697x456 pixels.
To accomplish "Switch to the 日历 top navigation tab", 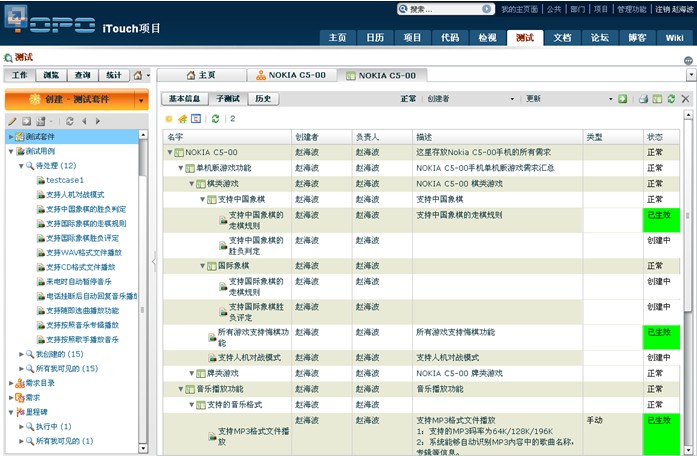I will click(375, 37).
